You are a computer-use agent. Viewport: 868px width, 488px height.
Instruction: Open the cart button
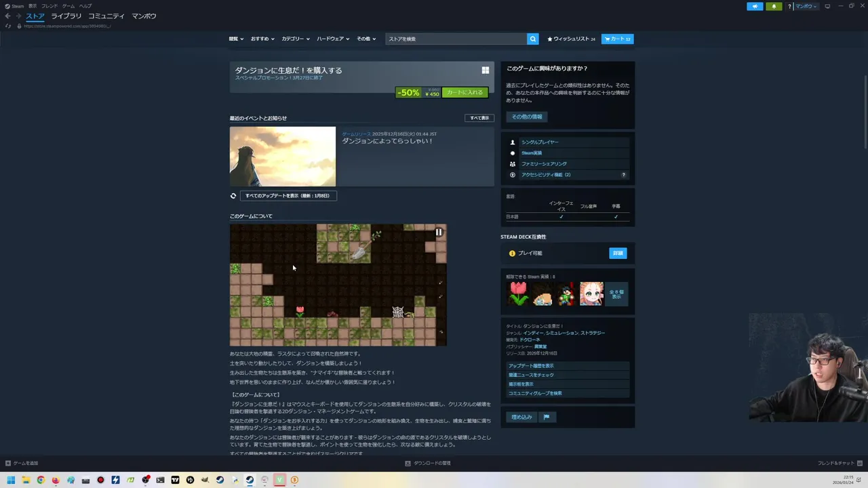pos(618,39)
